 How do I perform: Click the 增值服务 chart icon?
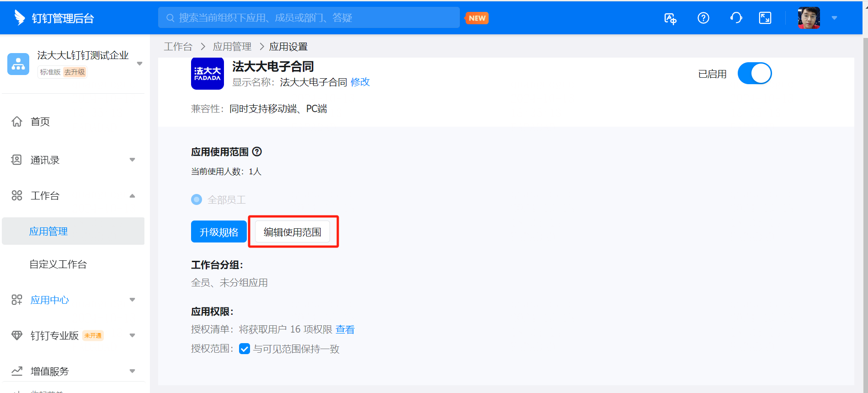point(17,371)
